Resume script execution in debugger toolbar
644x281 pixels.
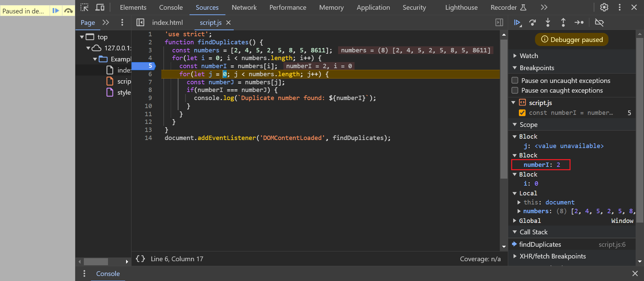[517, 22]
